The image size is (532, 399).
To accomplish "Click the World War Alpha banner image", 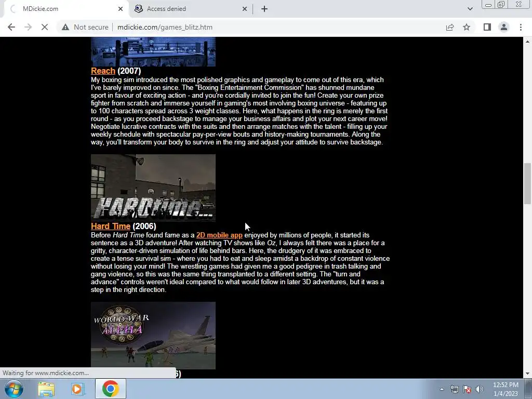I will [153, 336].
